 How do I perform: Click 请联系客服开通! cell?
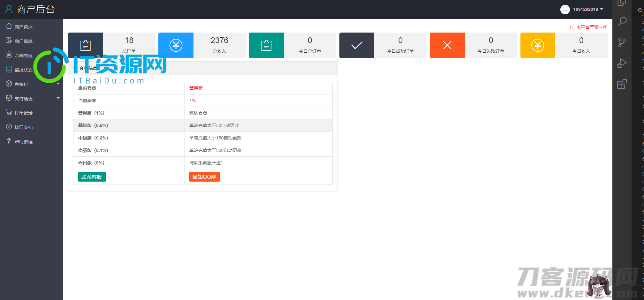[206, 163]
